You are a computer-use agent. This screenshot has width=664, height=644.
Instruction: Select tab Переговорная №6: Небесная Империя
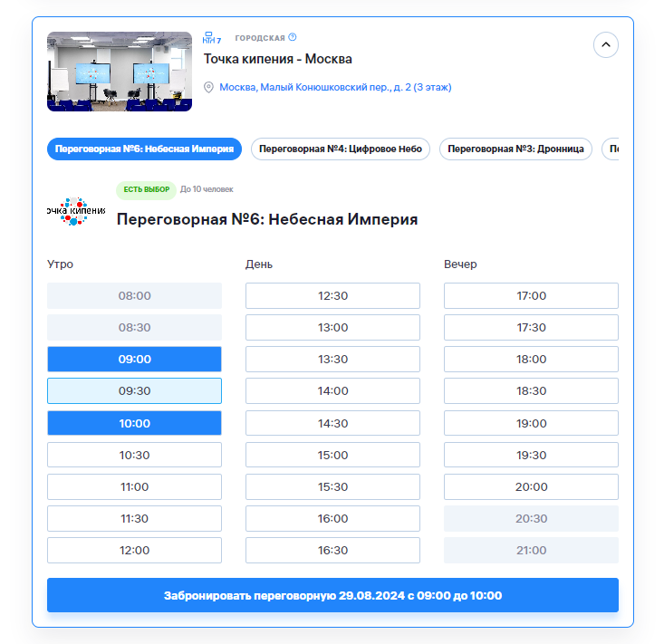[x=145, y=149]
